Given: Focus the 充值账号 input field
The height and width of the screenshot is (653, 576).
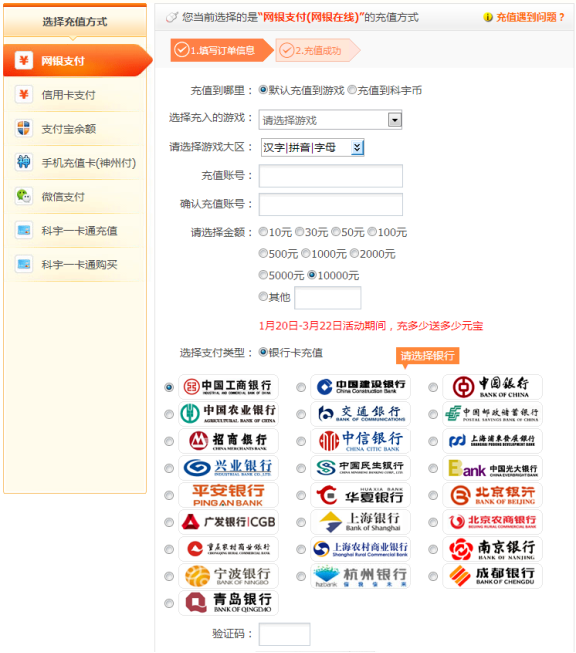Looking at the screenshot, I should tap(331, 176).
